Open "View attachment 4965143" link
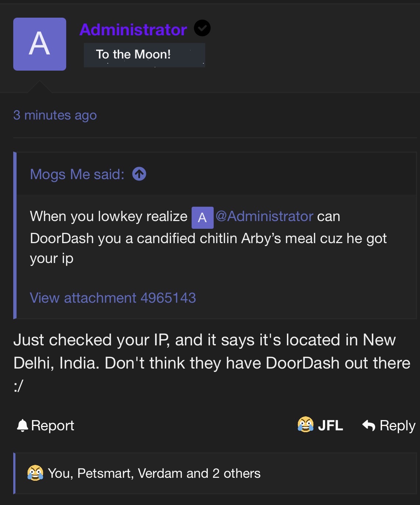The height and width of the screenshot is (505, 420). (x=113, y=298)
